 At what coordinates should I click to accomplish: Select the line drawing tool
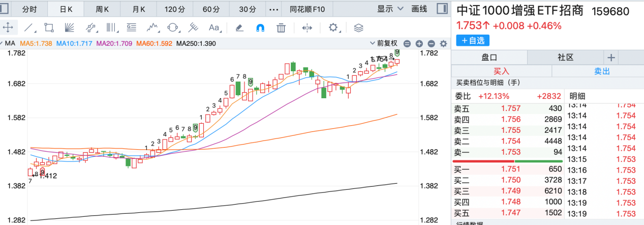pos(30,27)
